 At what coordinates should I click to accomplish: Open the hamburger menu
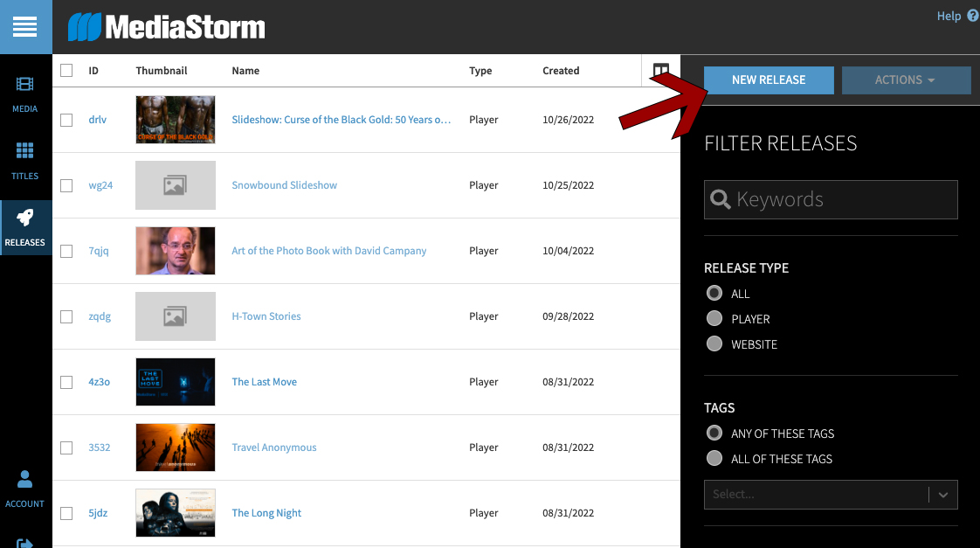pos(25,27)
